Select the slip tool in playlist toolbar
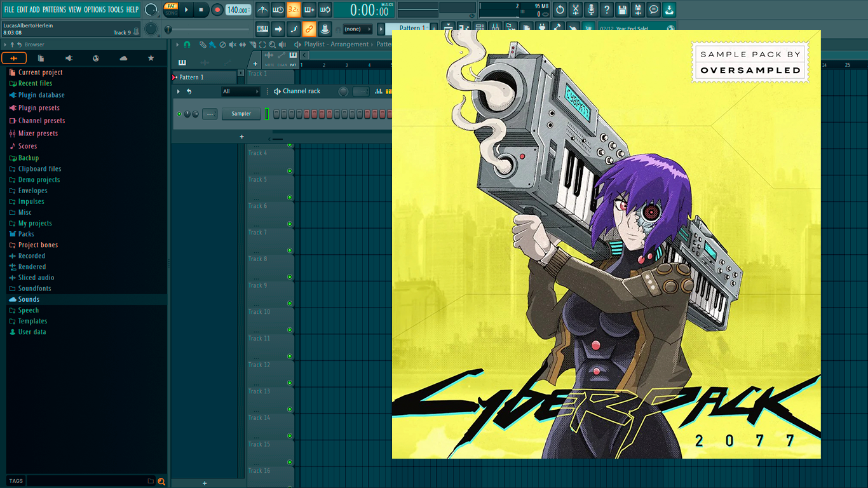This screenshot has height=488, width=868. 242,44
